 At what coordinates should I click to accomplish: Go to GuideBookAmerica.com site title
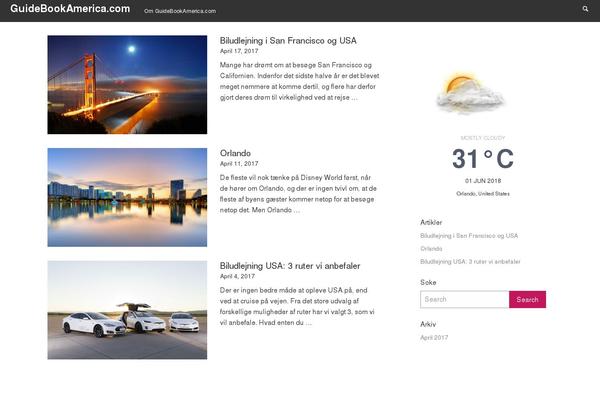point(70,9)
